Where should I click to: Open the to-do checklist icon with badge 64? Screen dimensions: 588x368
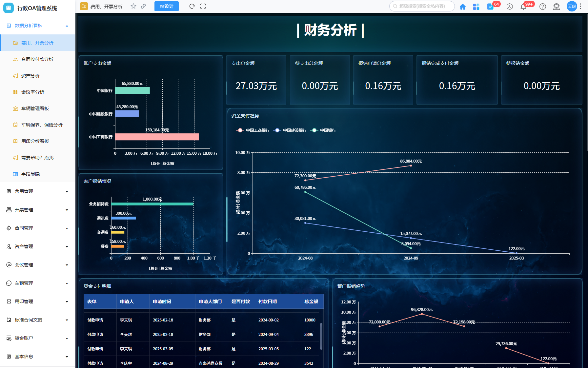490,7
